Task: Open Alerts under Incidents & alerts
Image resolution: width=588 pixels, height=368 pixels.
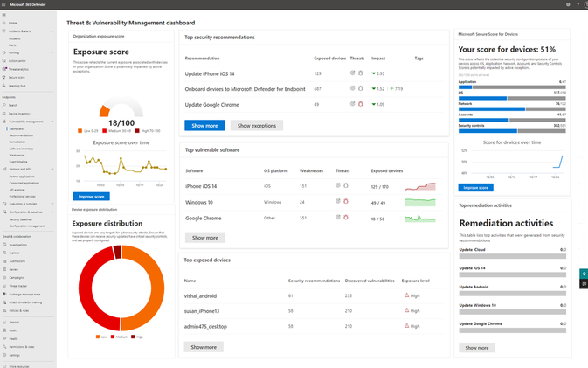Action: coord(12,45)
